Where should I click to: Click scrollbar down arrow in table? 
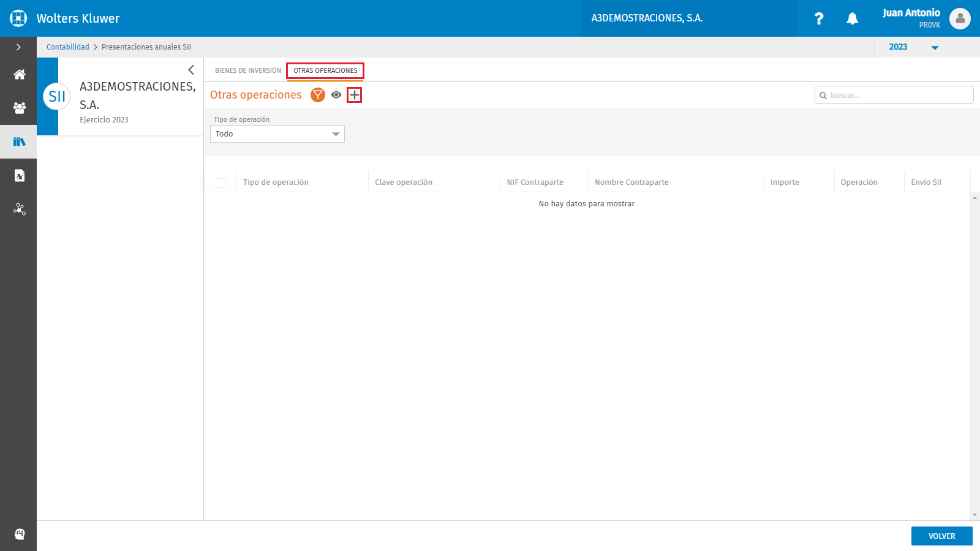tap(974, 515)
